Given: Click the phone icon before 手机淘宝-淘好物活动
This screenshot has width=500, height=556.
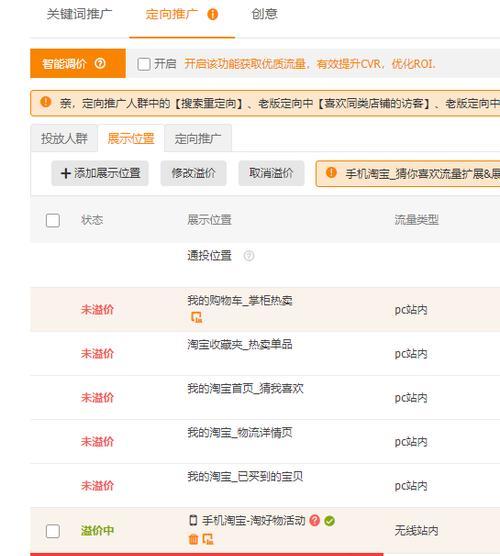Looking at the screenshot, I should [193, 520].
